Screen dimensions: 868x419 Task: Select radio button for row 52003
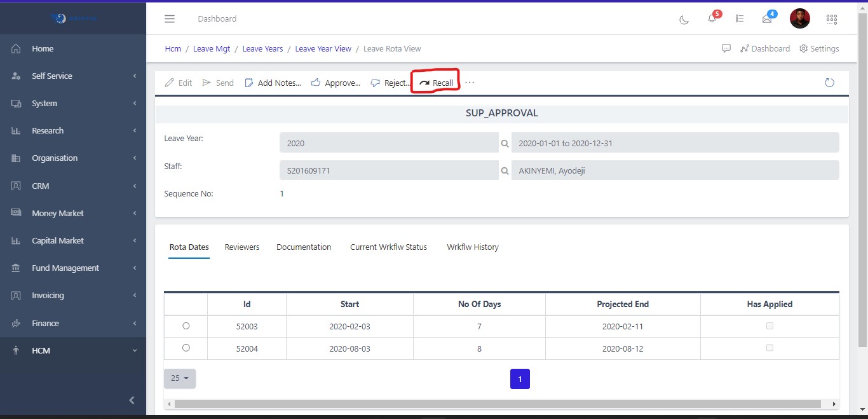(186, 326)
